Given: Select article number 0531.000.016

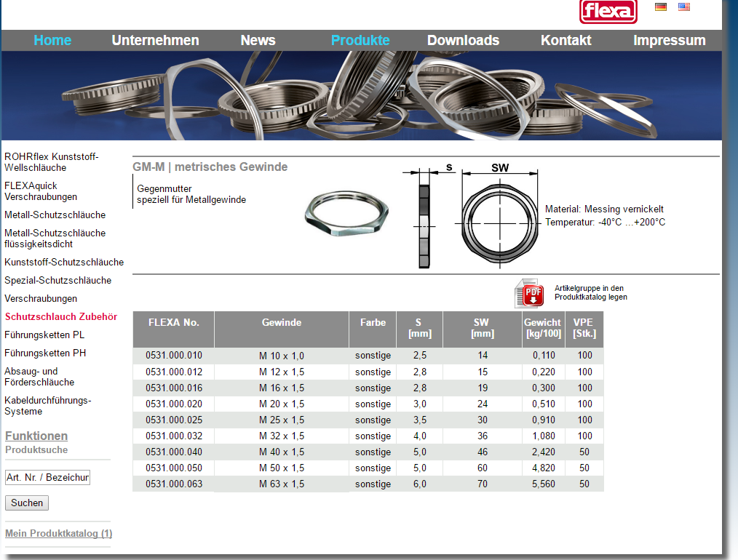Looking at the screenshot, I should coord(174,388).
